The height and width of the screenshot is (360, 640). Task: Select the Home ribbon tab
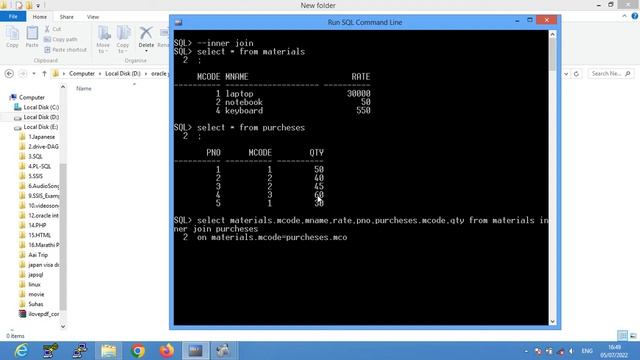click(40, 17)
